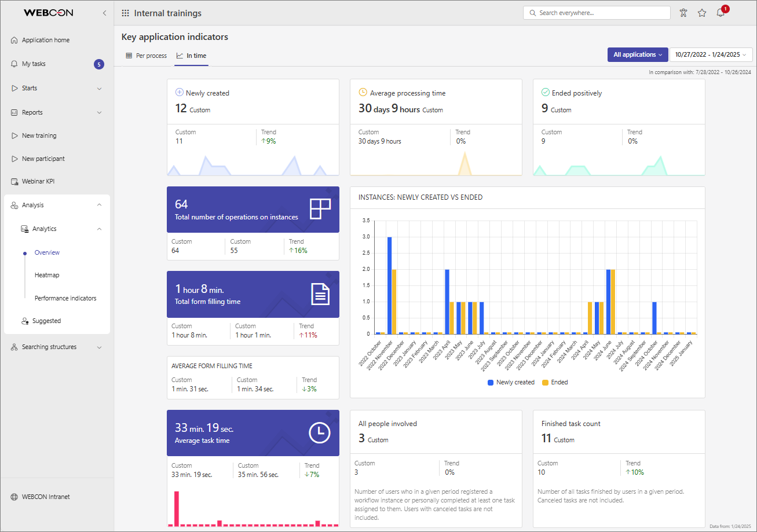Collapse the Analysis section chevron

tap(99, 205)
